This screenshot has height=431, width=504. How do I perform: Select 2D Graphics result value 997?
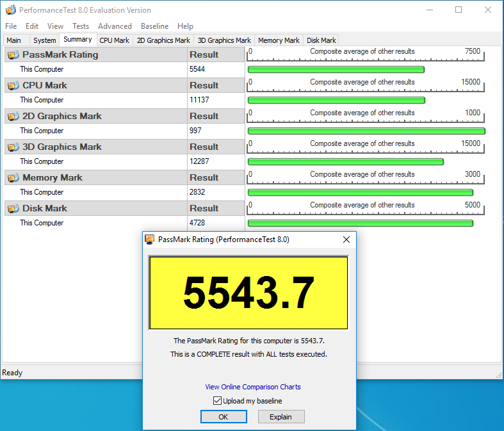(x=195, y=131)
